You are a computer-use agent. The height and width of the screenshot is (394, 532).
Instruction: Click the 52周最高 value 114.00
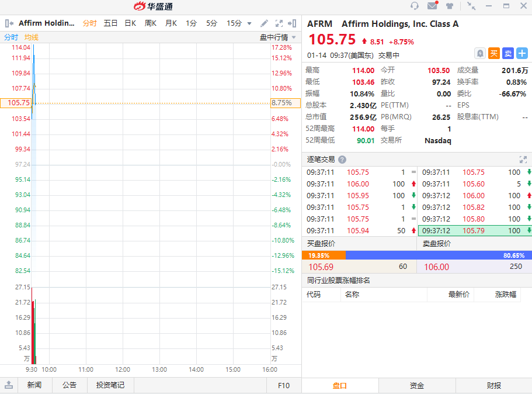point(363,129)
